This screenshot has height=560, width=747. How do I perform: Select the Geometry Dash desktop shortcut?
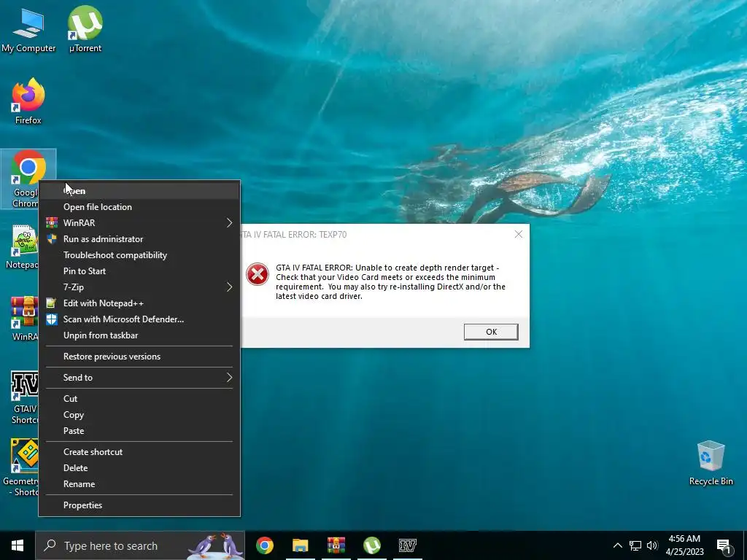point(20,467)
